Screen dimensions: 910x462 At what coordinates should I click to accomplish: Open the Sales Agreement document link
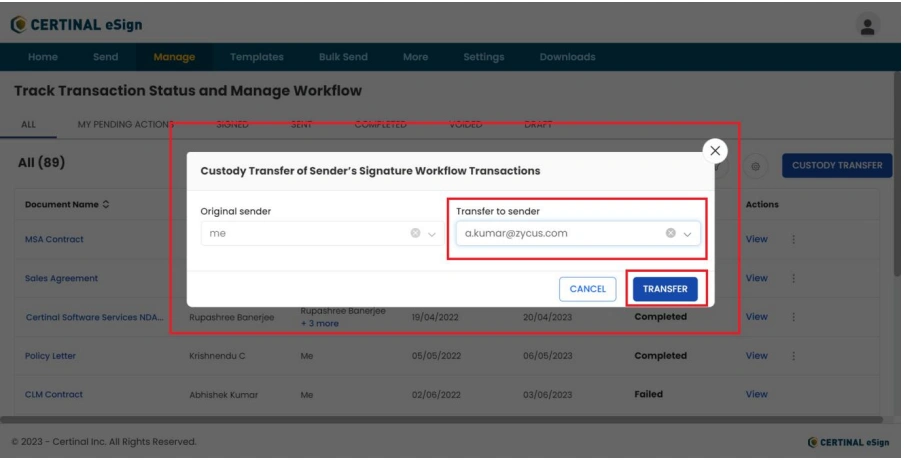[x=61, y=279]
